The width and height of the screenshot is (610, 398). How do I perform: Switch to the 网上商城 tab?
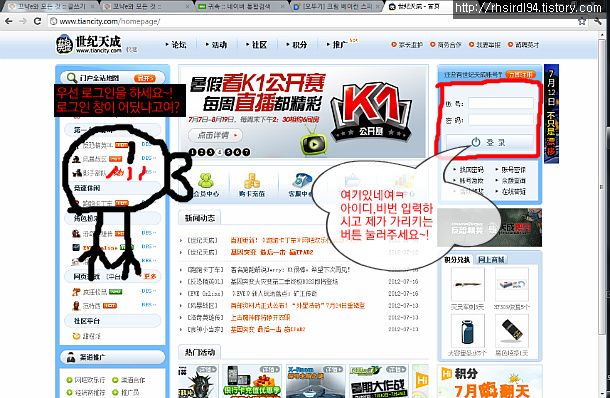coord(491,259)
